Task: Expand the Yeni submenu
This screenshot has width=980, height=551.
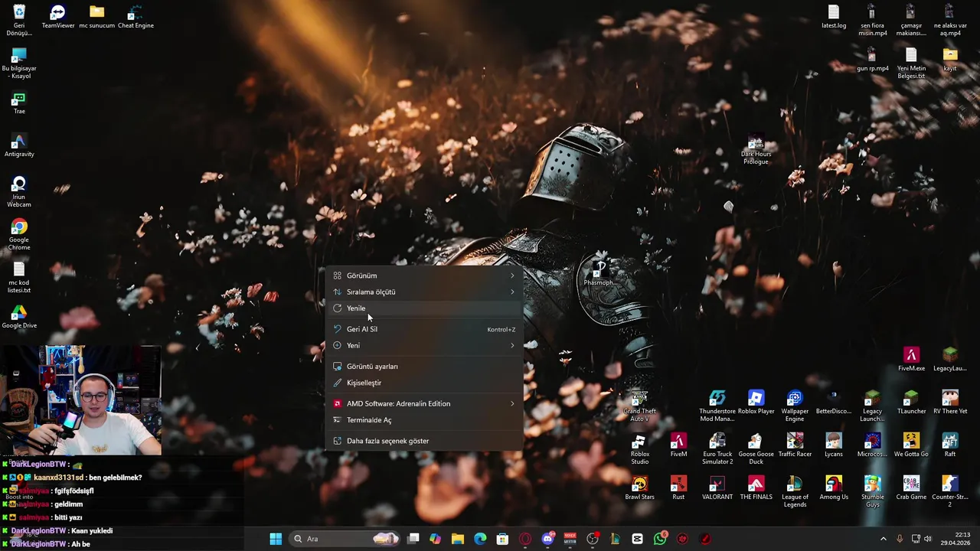Action: click(425, 345)
